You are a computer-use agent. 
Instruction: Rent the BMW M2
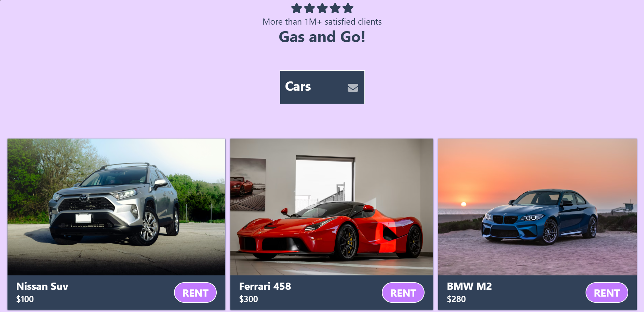pos(607,292)
